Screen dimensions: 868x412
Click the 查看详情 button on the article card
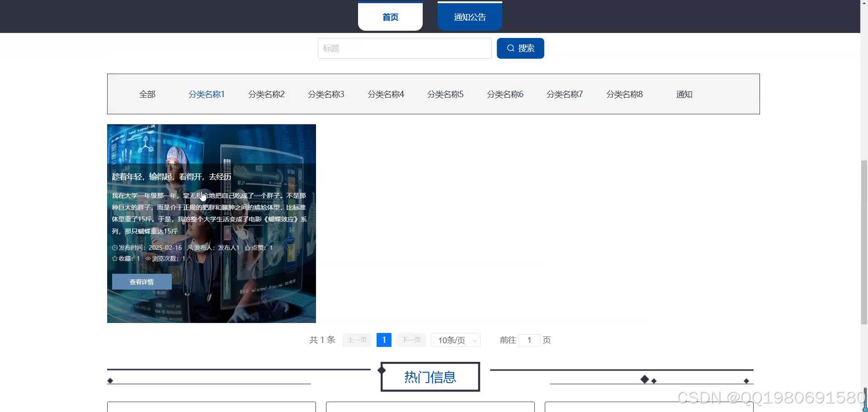[141, 281]
